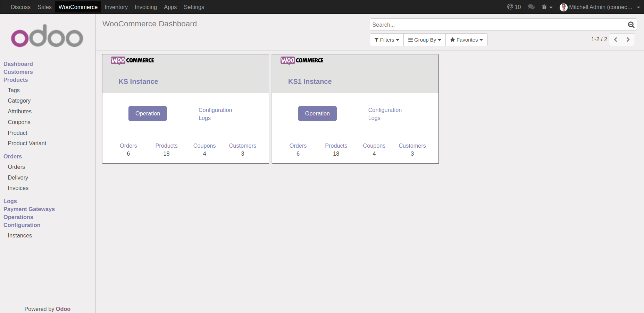Click the Odoo logo in sidebar
644x313 pixels.
pos(47,36)
